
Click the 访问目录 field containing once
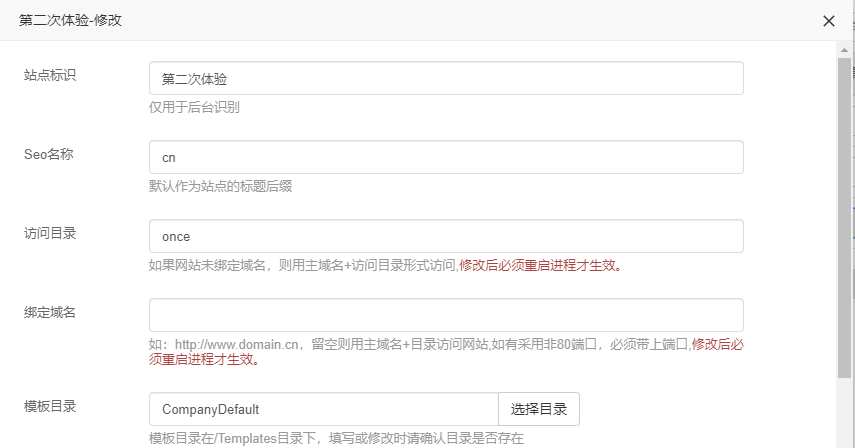pyautogui.click(x=445, y=236)
